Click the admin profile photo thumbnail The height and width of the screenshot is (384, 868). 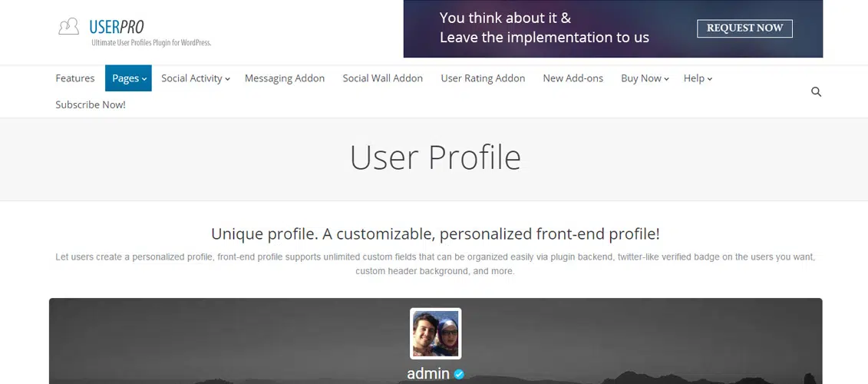pyautogui.click(x=435, y=333)
